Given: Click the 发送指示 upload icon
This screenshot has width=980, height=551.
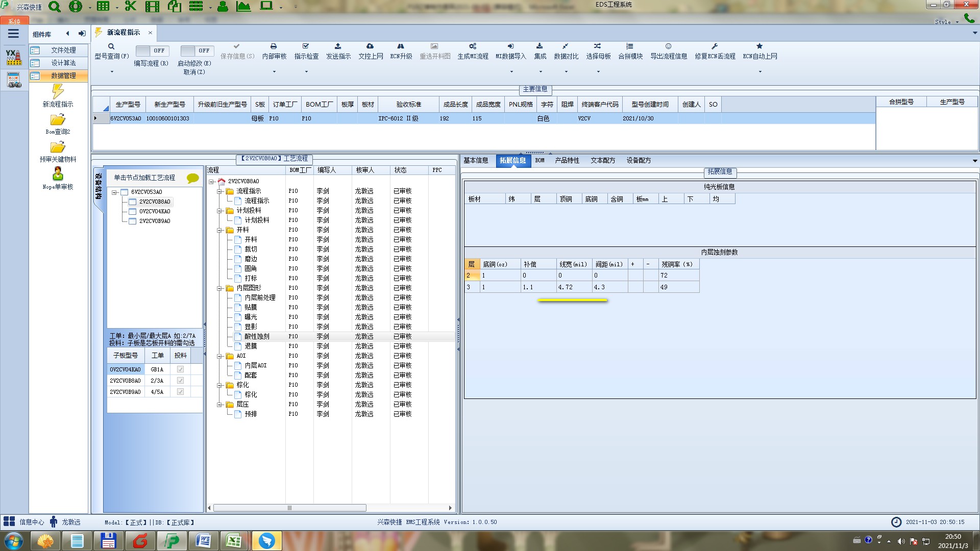Looking at the screenshot, I should tap(338, 46).
